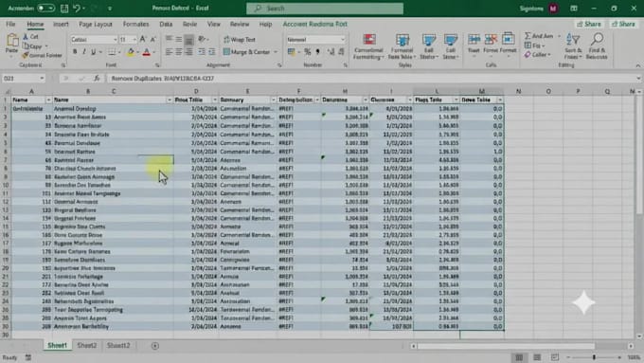The image size is (644, 363).
Task: Add a new sheet with plus icon
Action: [x=154, y=346]
